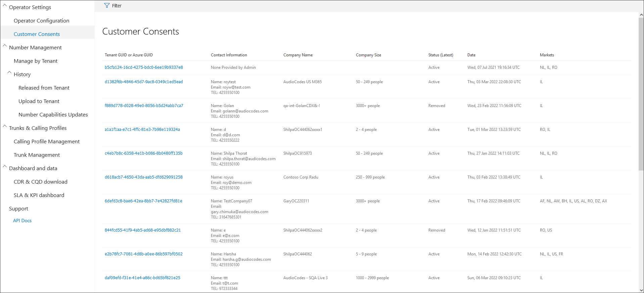Select company name qa-int-GolanCDX&-!

tap(302, 106)
